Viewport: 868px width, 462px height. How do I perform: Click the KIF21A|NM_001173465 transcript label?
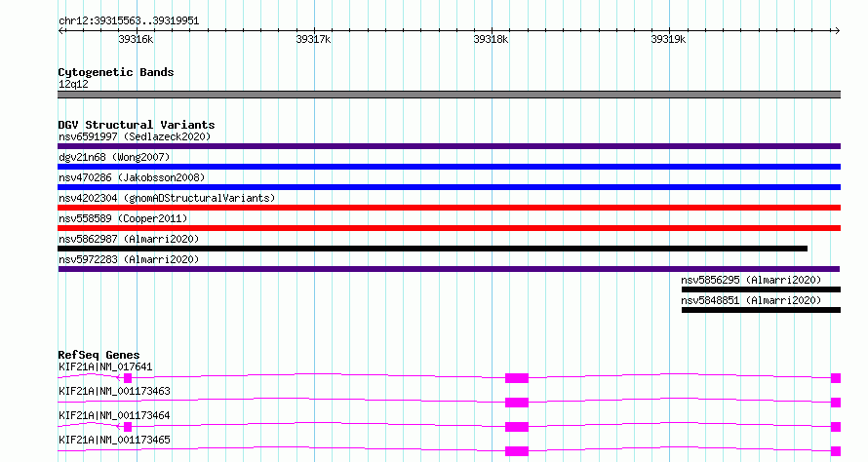114,440
